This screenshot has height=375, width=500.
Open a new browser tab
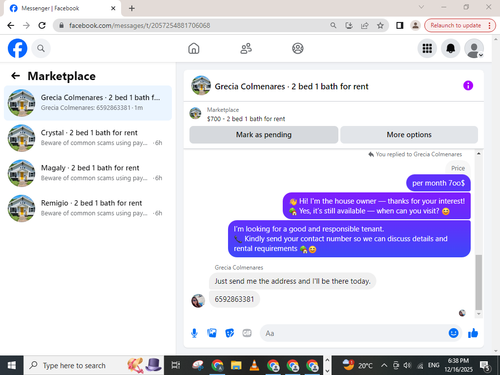point(132,8)
